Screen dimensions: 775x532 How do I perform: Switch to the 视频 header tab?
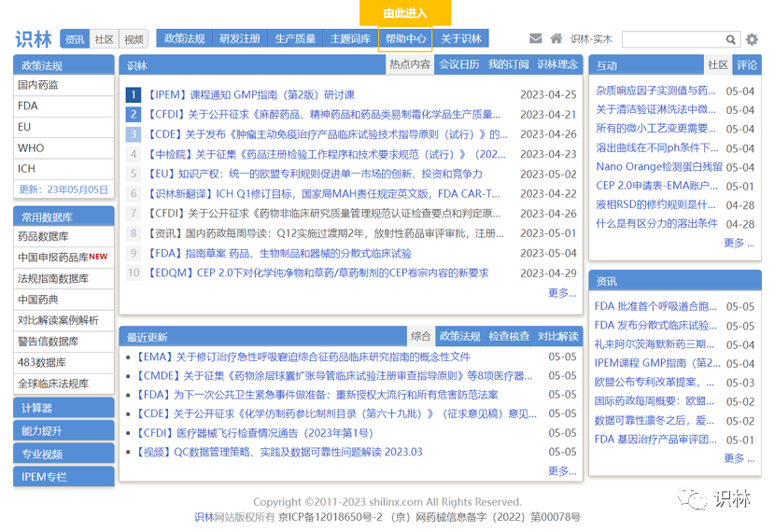(x=134, y=39)
